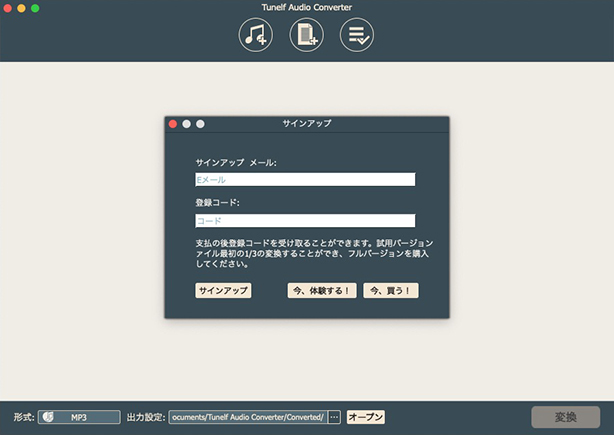This screenshot has width=614, height=435.
Task: Maximize the main Tunelf window
Action: click(x=35, y=8)
